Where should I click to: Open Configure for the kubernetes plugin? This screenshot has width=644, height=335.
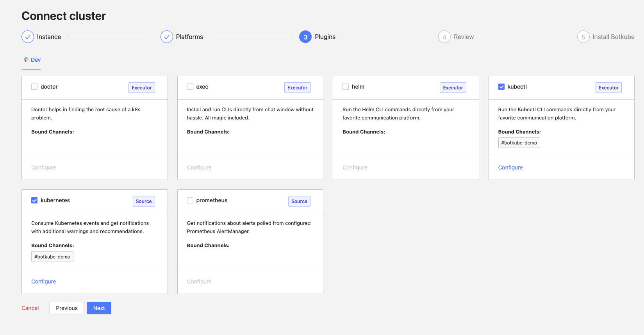(x=43, y=282)
